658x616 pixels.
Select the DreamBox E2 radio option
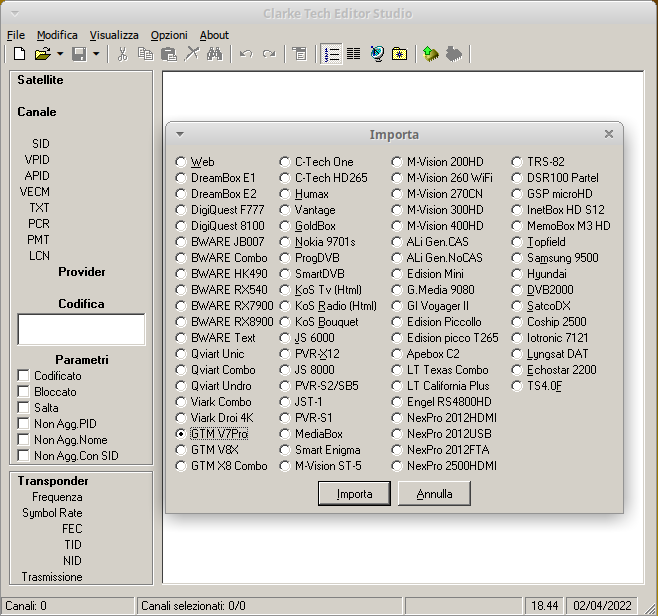point(181,194)
